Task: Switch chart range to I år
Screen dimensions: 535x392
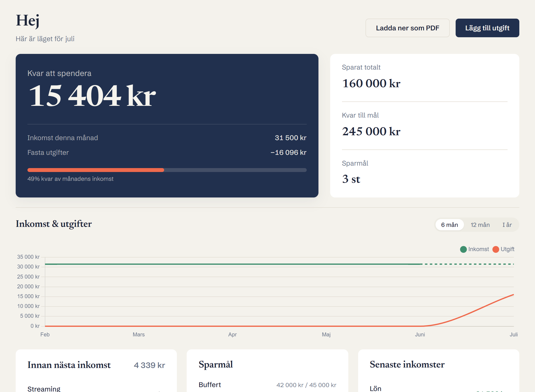Action: [507, 225]
